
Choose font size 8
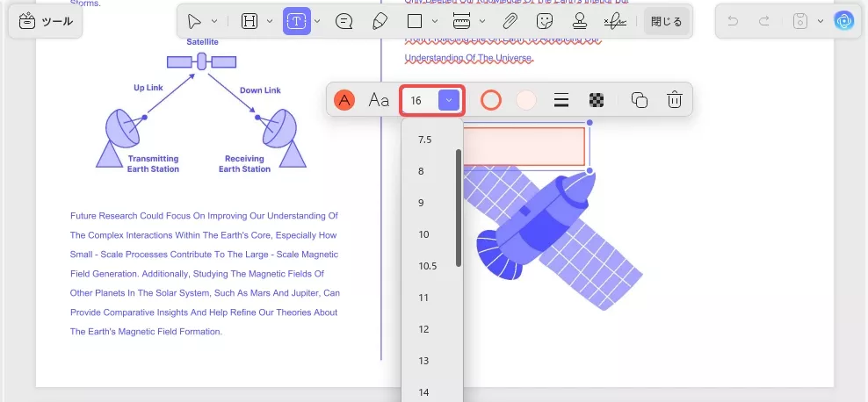(431, 171)
